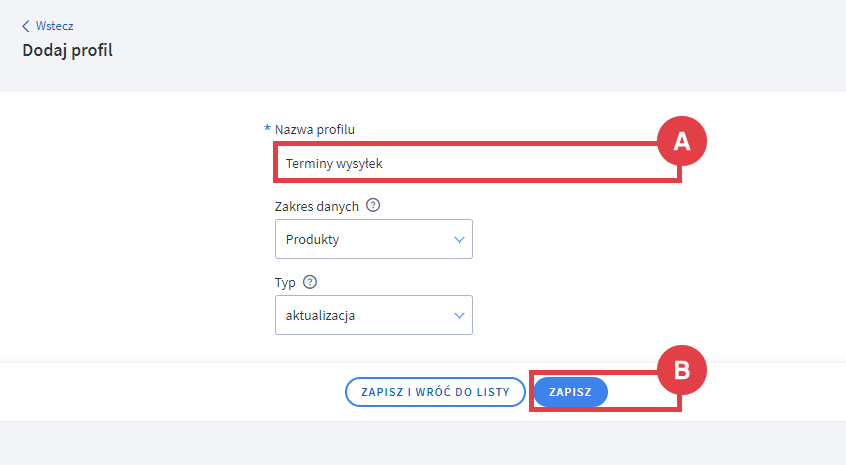Click the red B marker badge

point(681,371)
